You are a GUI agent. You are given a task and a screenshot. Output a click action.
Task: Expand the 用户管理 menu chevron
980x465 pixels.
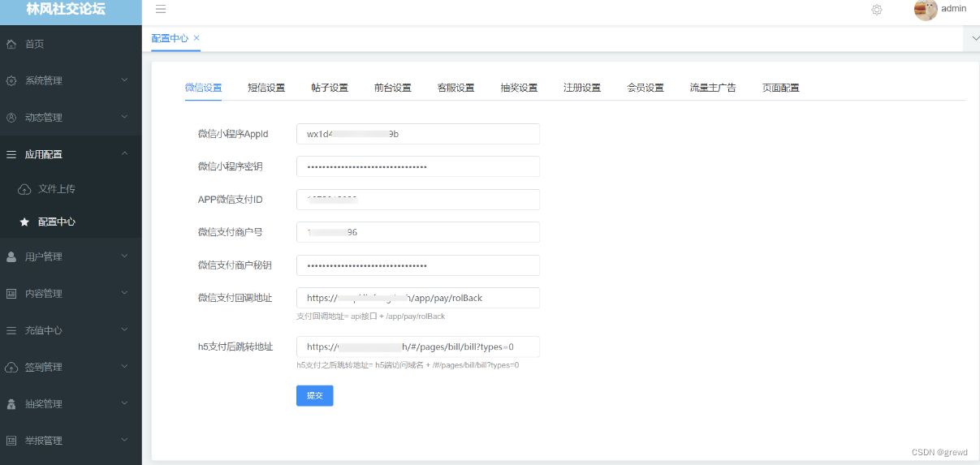tap(124, 256)
